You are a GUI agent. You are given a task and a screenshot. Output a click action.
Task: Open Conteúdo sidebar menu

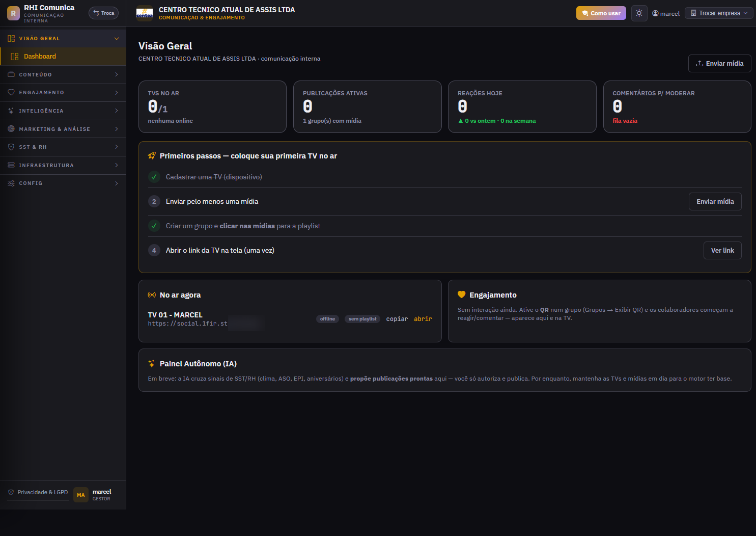[x=63, y=75]
